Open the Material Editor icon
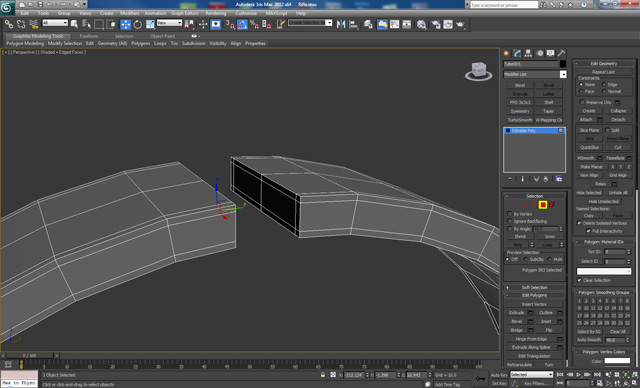The width and height of the screenshot is (640, 388). (x=421, y=24)
